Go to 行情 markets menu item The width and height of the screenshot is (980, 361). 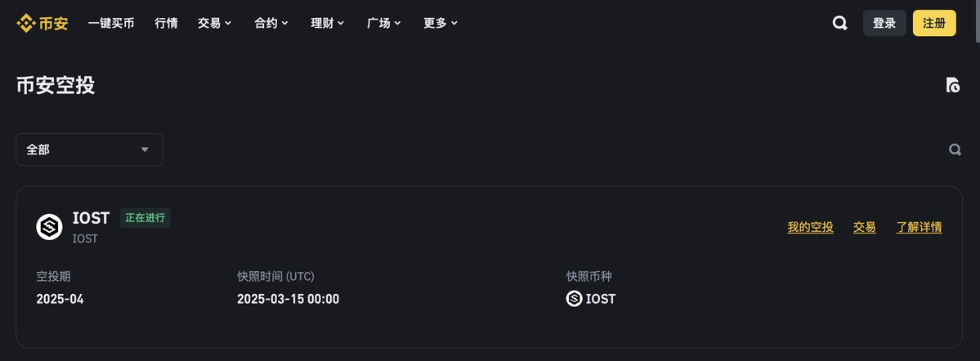pos(166,23)
